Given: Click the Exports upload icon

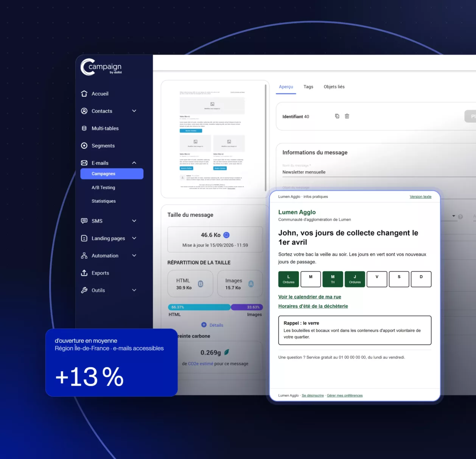Looking at the screenshot, I should pos(84,273).
